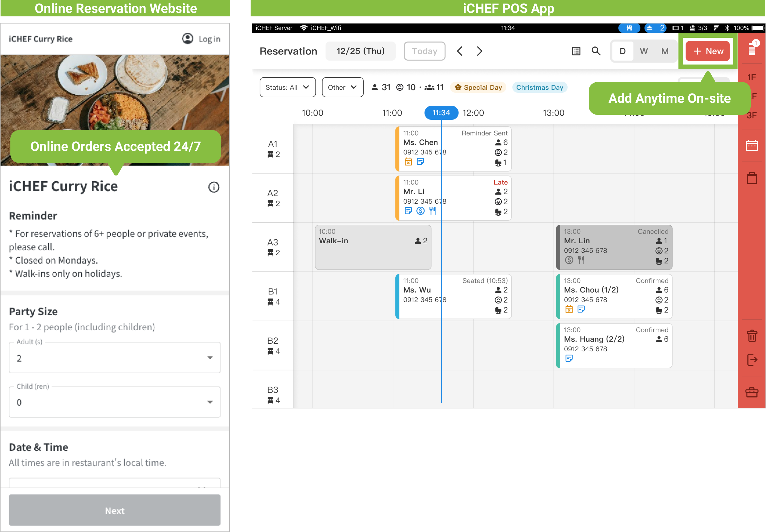Click the trash bin sidebar icon
The width and height of the screenshot is (766, 532).
tap(752, 335)
